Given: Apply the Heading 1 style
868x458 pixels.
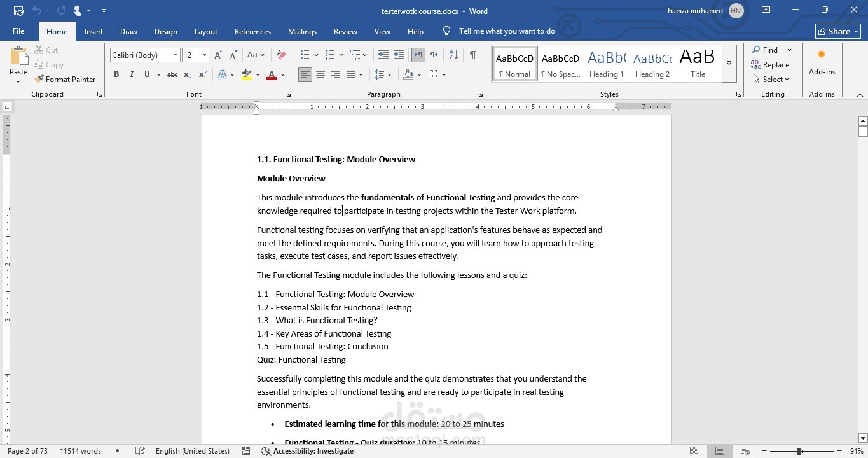Looking at the screenshot, I should tap(607, 64).
